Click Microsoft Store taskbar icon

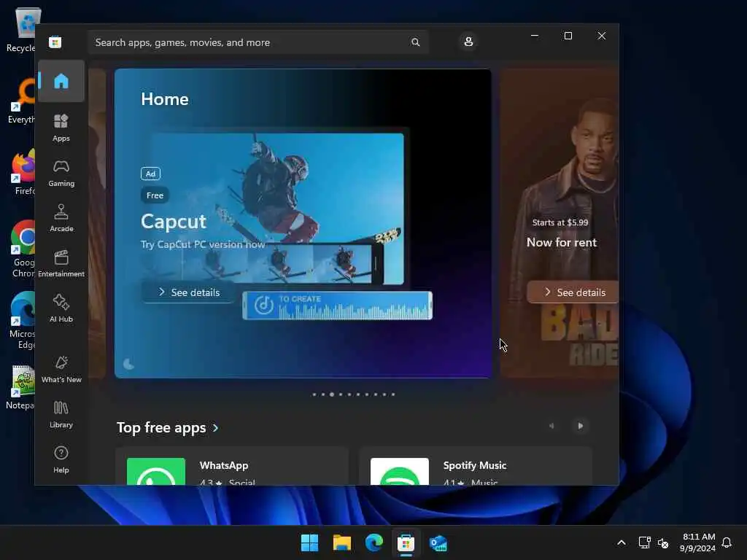pos(406,542)
